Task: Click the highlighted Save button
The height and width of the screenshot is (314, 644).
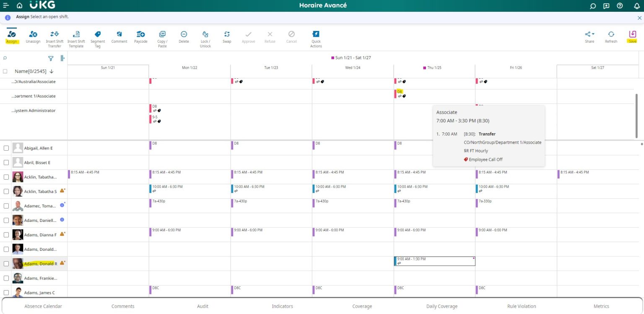Action: coord(632,37)
